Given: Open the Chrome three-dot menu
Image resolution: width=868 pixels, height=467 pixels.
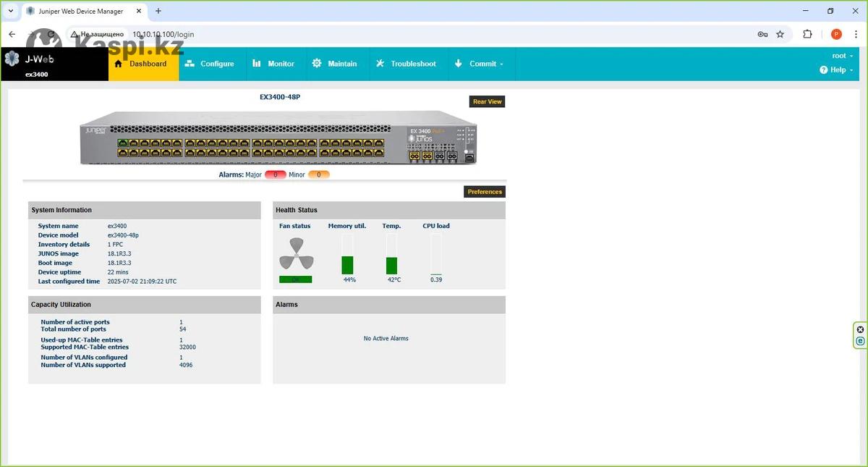Looking at the screenshot, I should coord(856,34).
